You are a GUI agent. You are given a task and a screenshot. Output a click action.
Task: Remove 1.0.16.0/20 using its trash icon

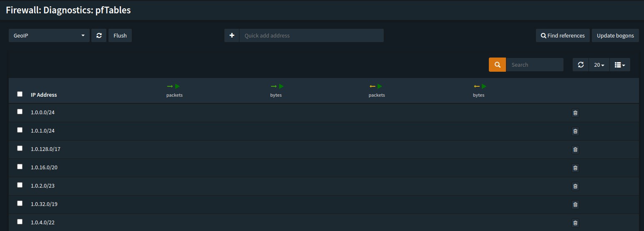click(575, 168)
